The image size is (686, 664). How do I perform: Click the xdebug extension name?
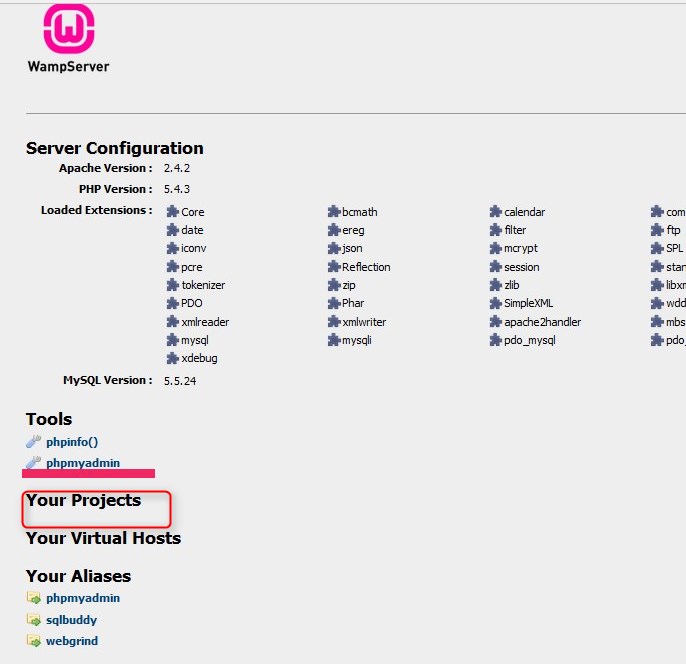[x=200, y=359]
